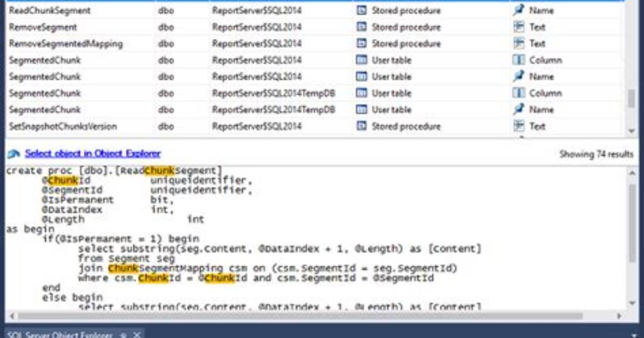This screenshot has height=338, width=644.
Task: Click code preview scrollbar up arrow
Action: (x=632, y=173)
